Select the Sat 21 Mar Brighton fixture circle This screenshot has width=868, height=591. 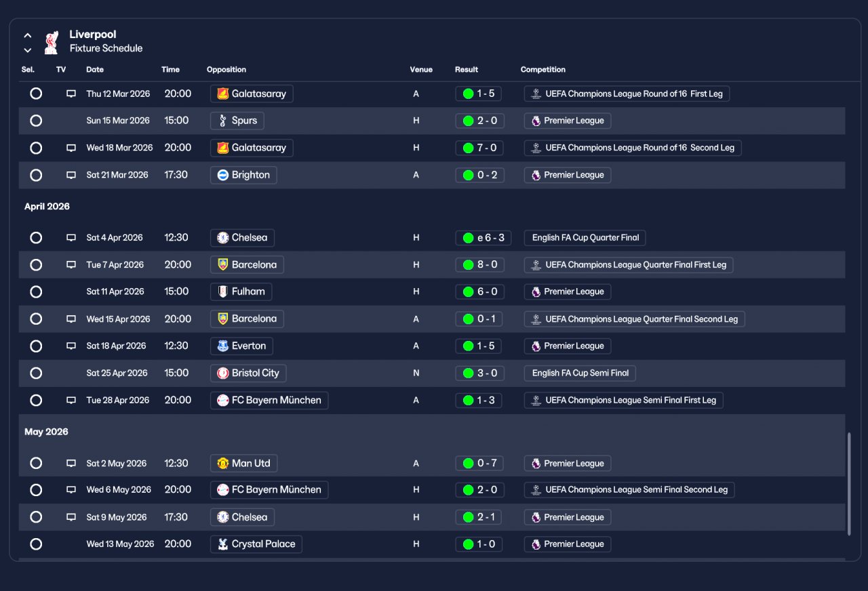pos(36,175)
